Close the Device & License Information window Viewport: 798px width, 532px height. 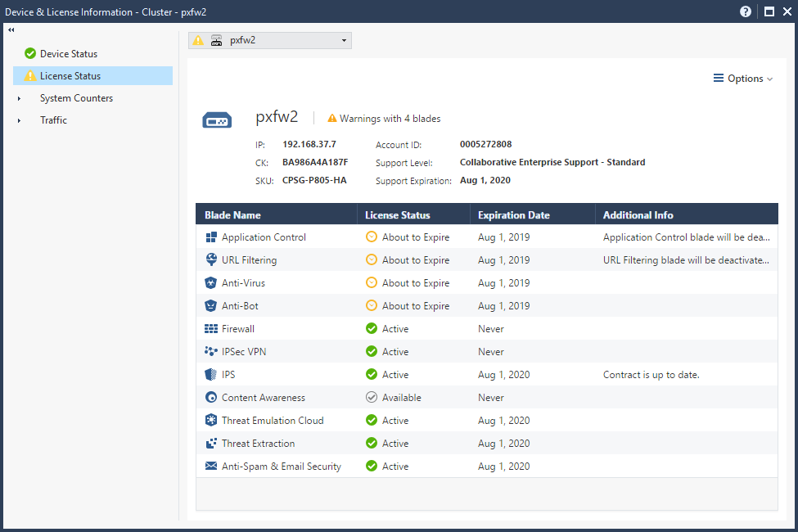(x=787, y=11)
